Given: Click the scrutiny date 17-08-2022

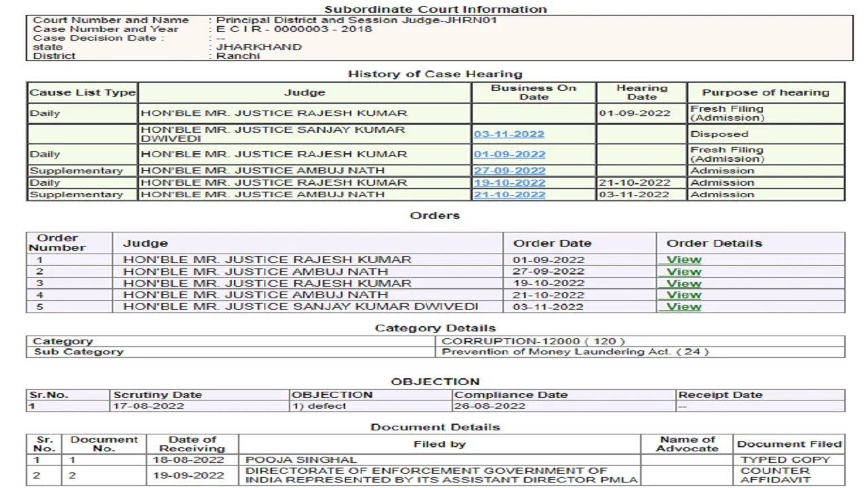Looking at the screenshot, I should 149,406.
